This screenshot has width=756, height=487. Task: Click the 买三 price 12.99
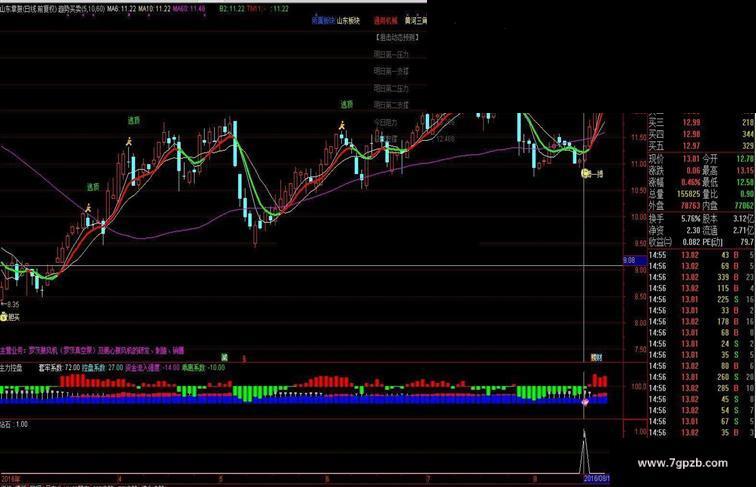pyautogui.click(x=691, y=122)
